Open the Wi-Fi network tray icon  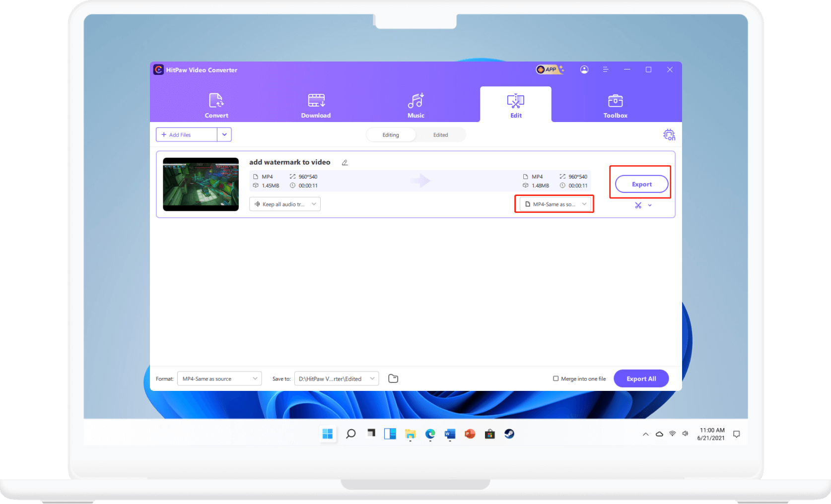tap(672, 434)
